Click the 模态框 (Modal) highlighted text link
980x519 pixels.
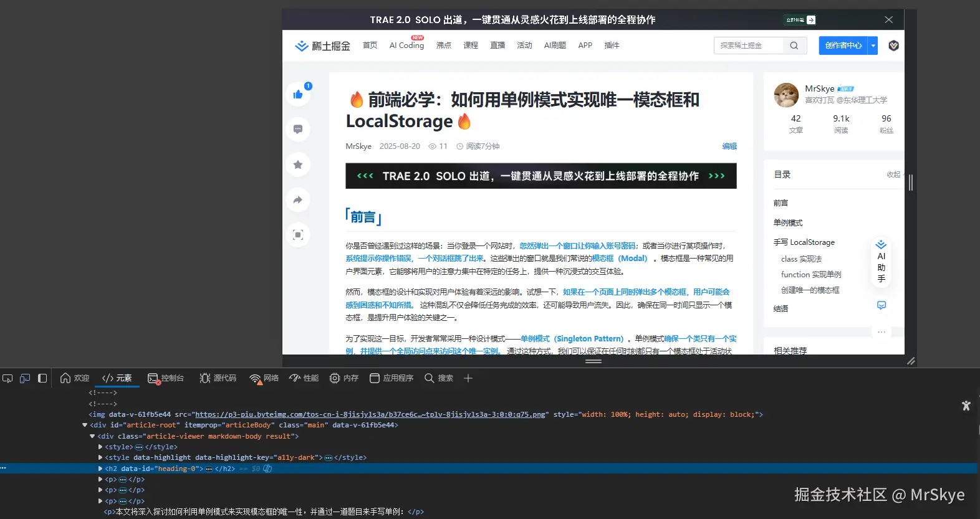pos(619,259)
